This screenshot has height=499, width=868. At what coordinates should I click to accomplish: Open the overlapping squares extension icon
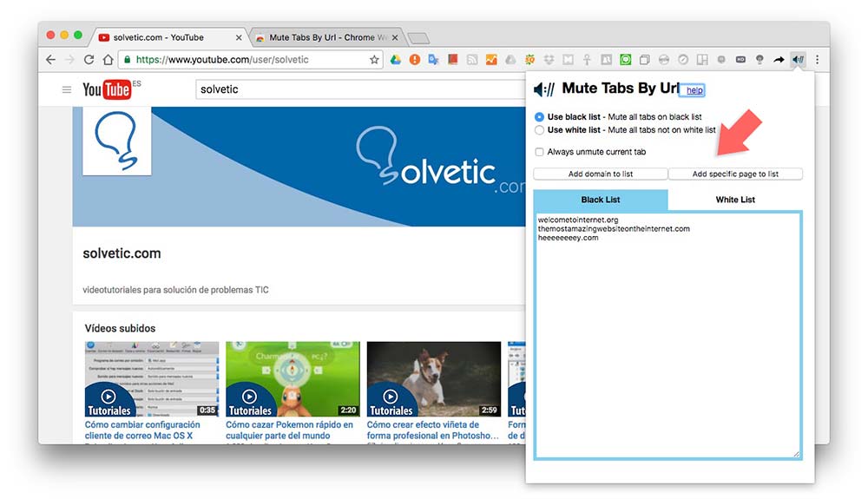pos(644,60)
